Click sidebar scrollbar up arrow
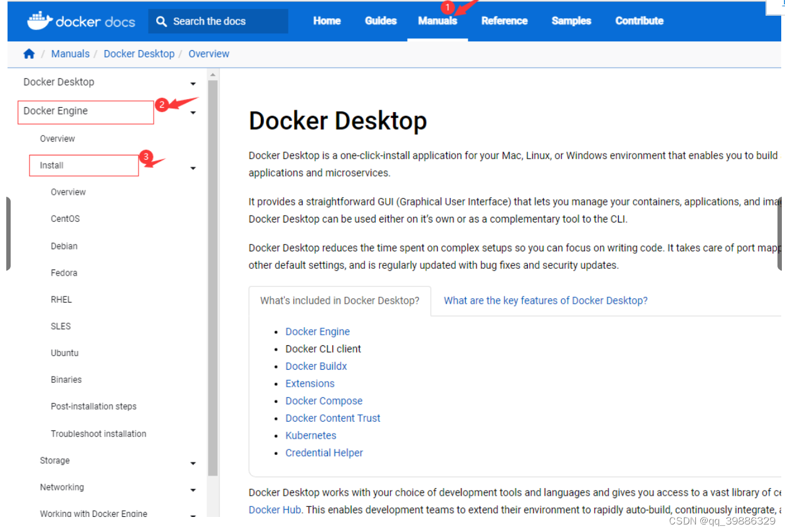This screenshot has width=785, height=532. 213,75
